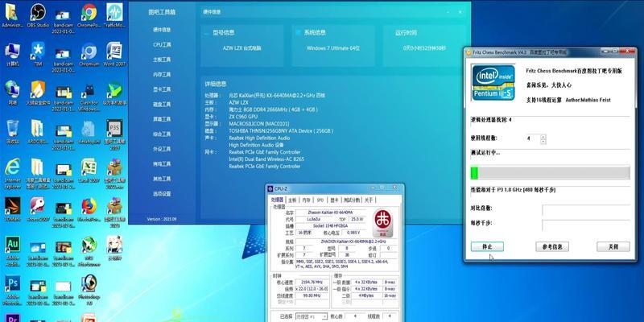Click the 每秒千步 result field
This screenshot has height=322, width=644.
click(x=586, y=225)
